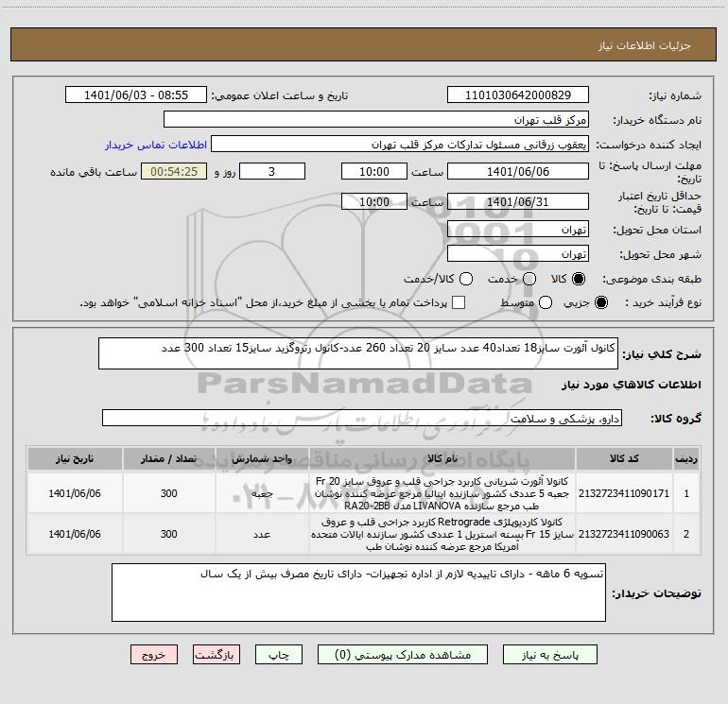Click need date 1401/06/06 in row 2
Image resolution: width=728 pixels, height=704 pixels.
pyautogui.click(x=75, y=534)
